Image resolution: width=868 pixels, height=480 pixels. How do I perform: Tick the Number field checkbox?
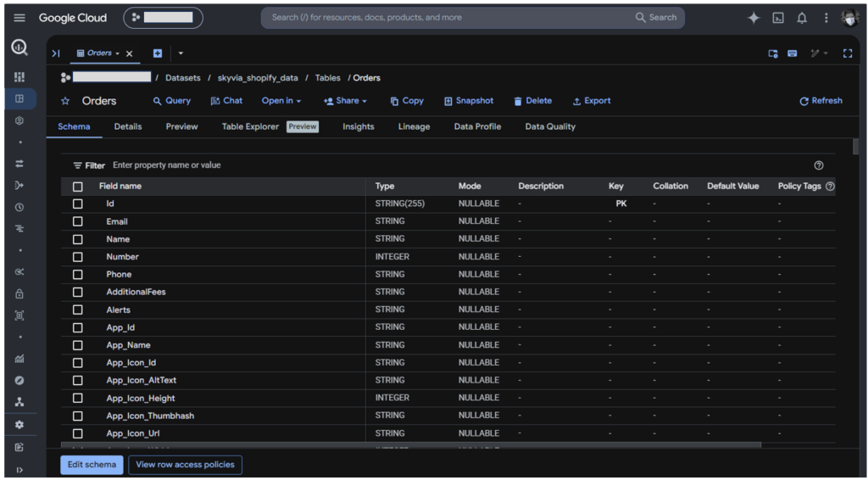(77, 257)
